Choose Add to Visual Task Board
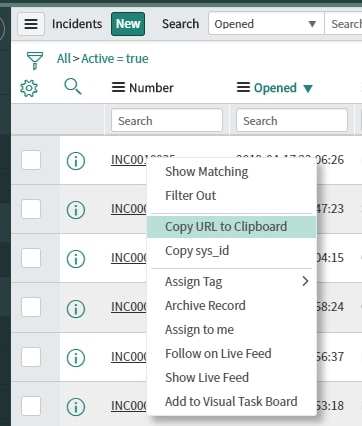The image size is (362, 426). coord(231,401)
